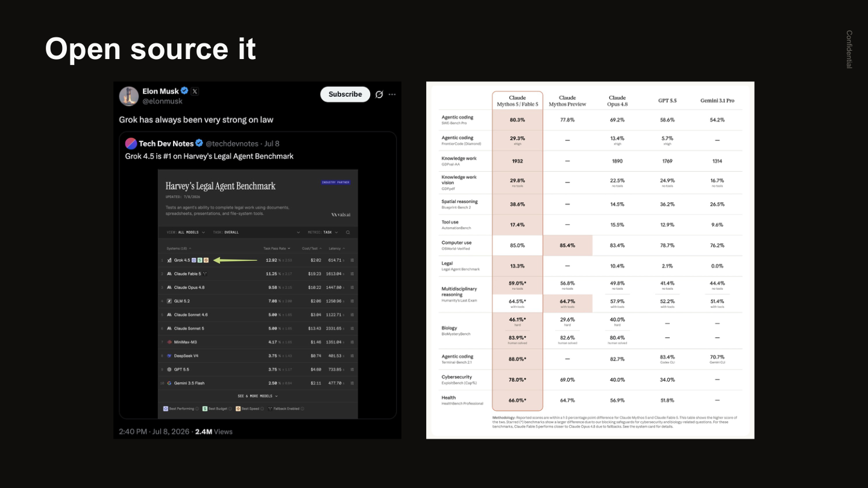The height and width of the screenshot is (488, 868).
Task: Click the Z logo beside GLM 5.2
Action: point(169,301)
